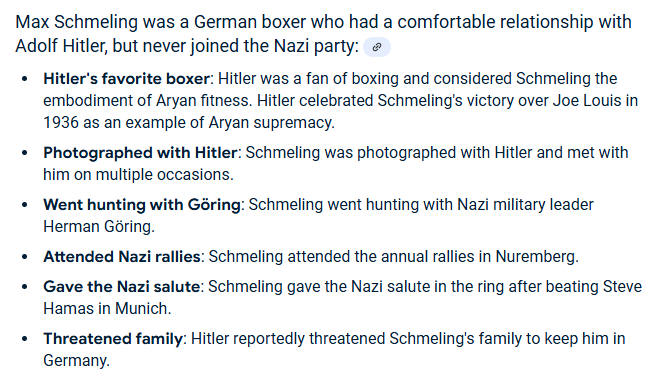This screenshot has height=381, width=653.
Task: Click the words 'multiple occasions'
Action: [163, 175]
